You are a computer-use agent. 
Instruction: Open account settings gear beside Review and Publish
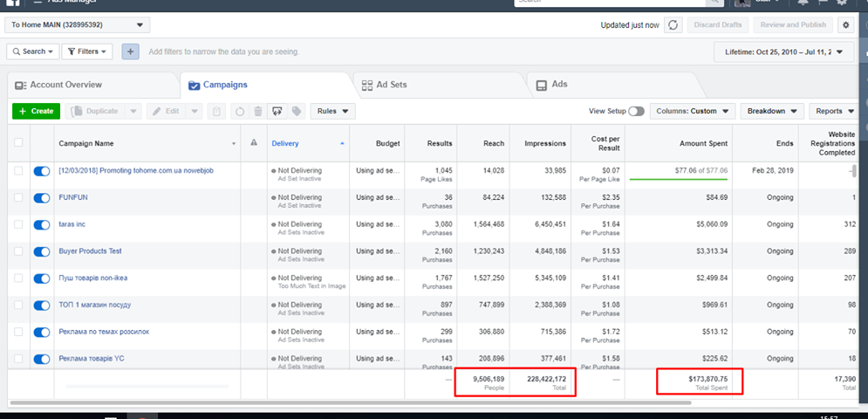[845, 25]
